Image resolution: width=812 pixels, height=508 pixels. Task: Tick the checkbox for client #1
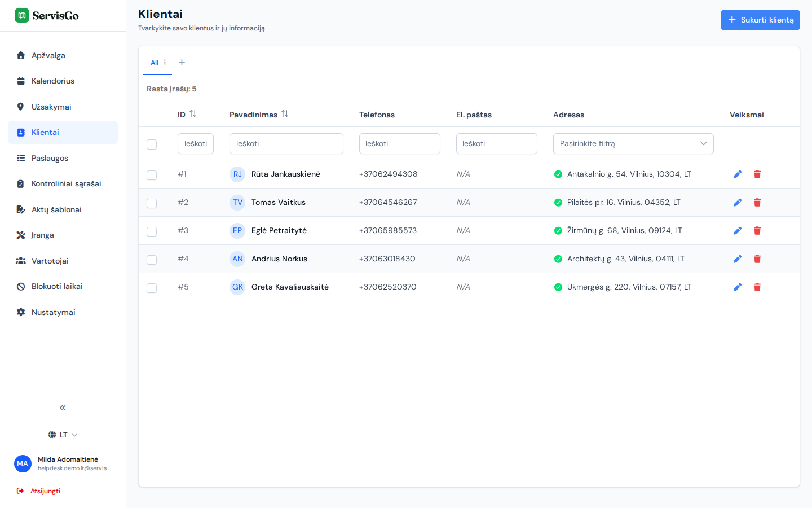(152, 175)
